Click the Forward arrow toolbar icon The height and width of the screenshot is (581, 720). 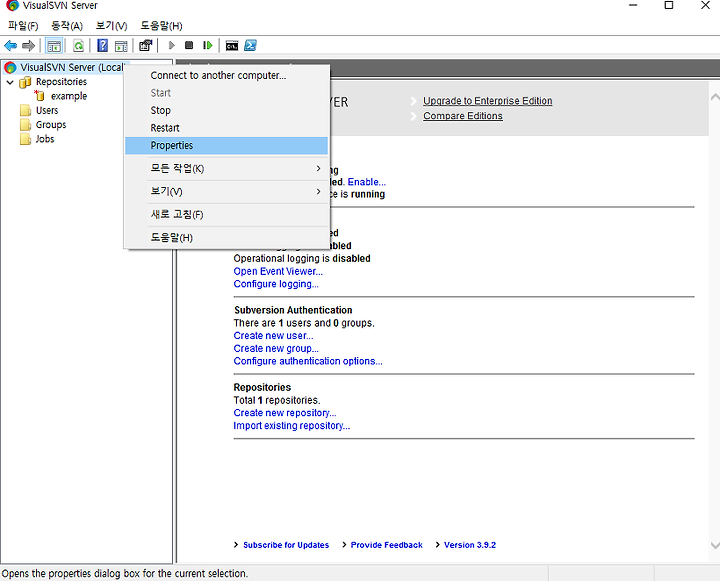coord(28,45)
